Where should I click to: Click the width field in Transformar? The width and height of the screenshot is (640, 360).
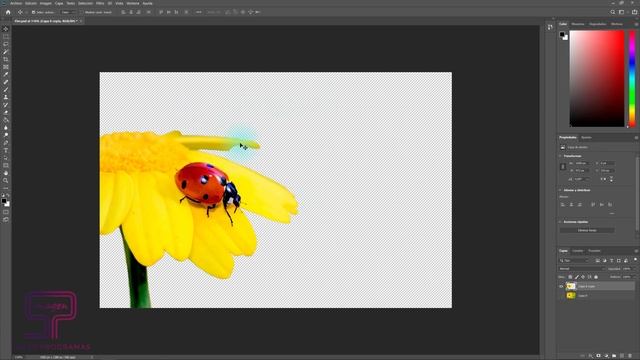click(582, 163)
